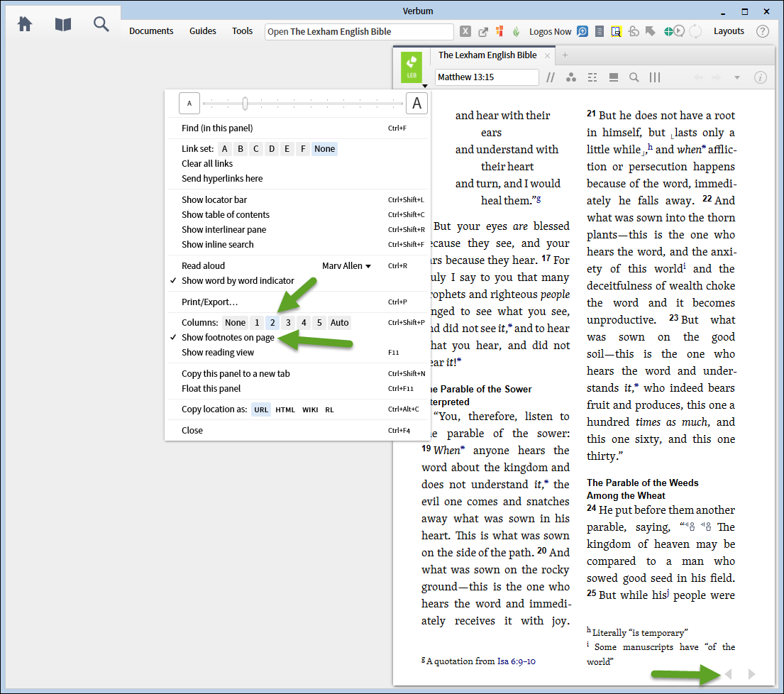Add a new tab with plus button

[565, 55]
